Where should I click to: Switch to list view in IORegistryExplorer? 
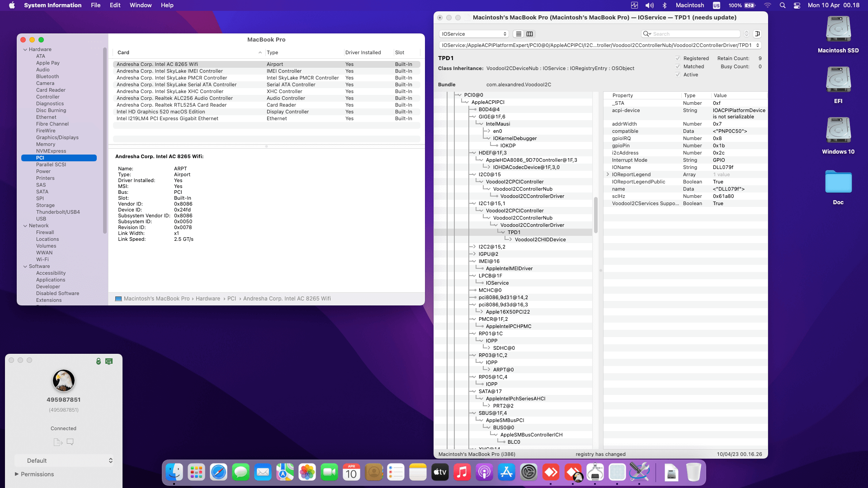[x=519, y=34]
